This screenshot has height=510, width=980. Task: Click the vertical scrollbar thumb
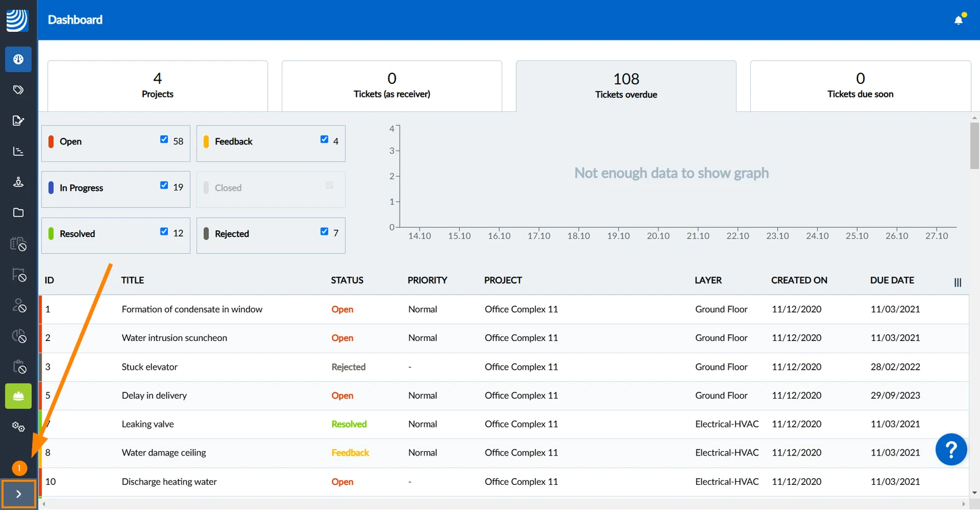(974, 146)
